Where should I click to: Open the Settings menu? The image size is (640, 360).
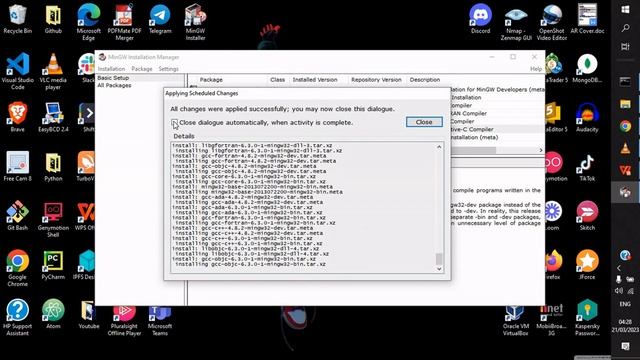click(169, 69)
